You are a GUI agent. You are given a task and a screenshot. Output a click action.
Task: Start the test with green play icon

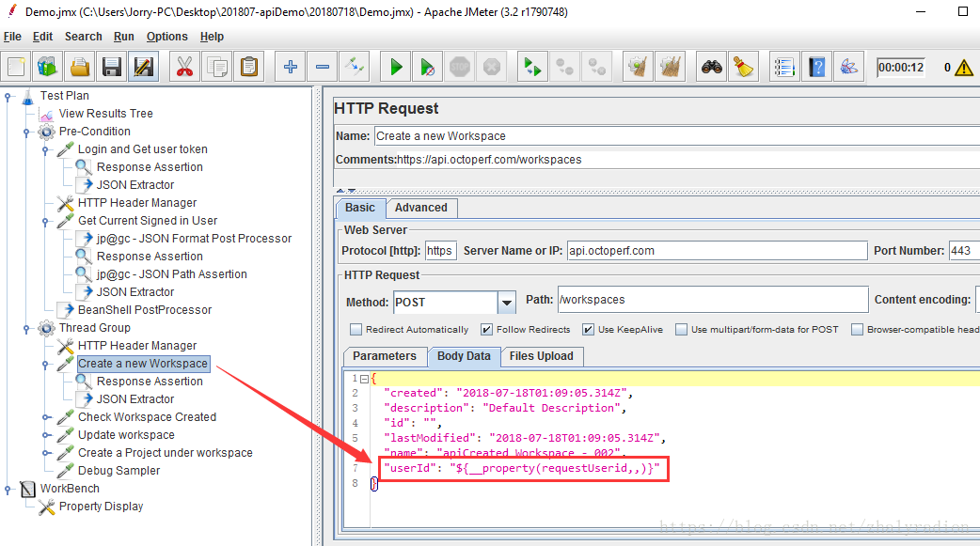pyautogui.click(x=396, y=67)
